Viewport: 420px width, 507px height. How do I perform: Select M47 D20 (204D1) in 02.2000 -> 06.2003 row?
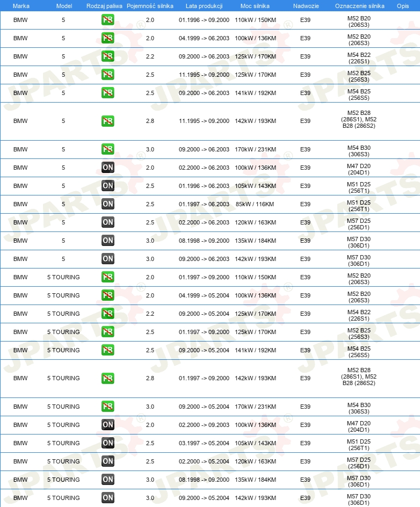359,169
